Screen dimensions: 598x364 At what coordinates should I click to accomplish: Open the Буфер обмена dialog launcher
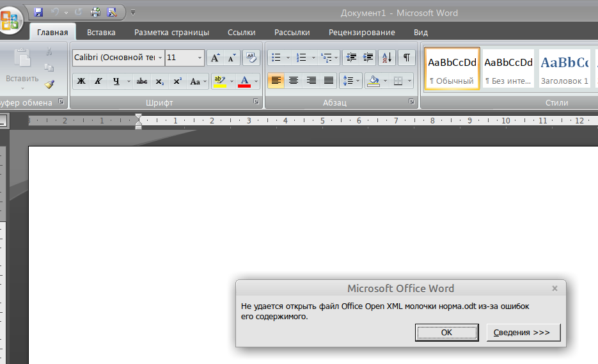point(61,102)
